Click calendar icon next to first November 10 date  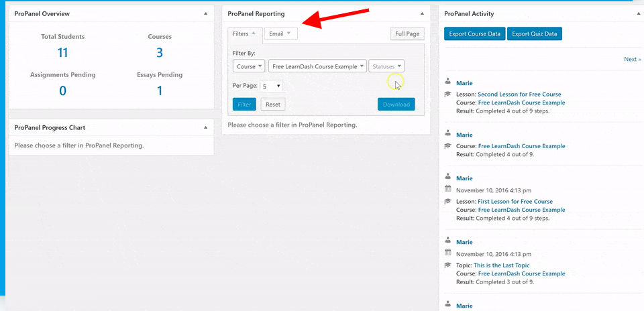pyautogui.click(x=447, y=189)
